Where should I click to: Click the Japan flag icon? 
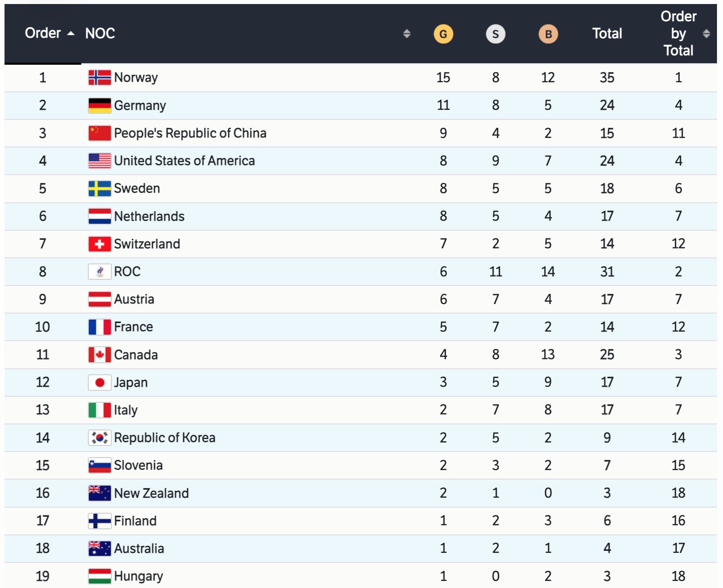click(99, 383)
